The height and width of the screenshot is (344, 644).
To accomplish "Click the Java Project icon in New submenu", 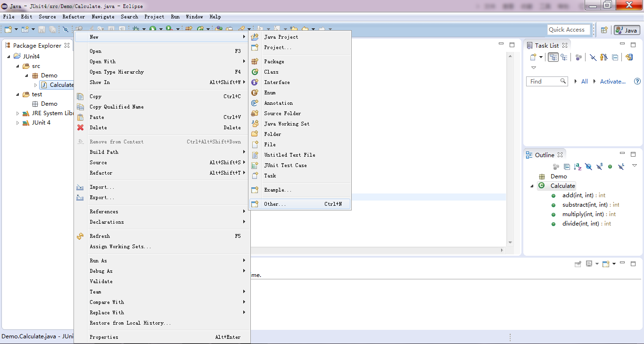I will click(255, 37).
